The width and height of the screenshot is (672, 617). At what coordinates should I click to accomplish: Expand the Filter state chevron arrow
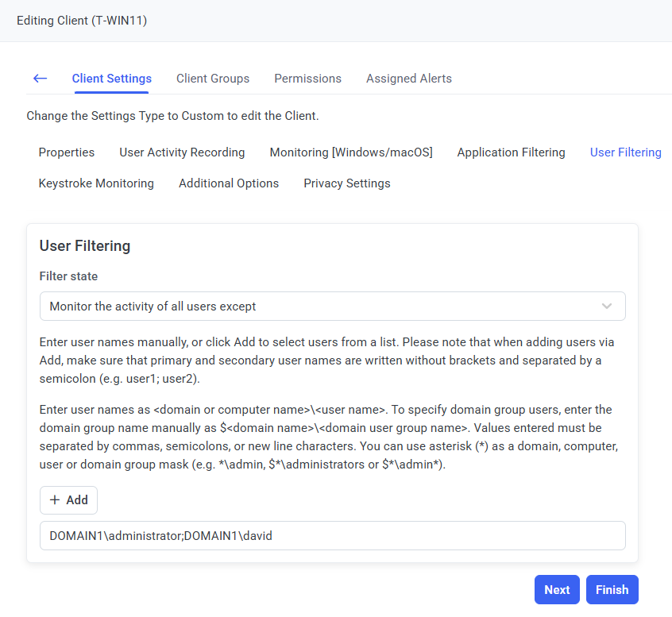(x=607, y=307)
